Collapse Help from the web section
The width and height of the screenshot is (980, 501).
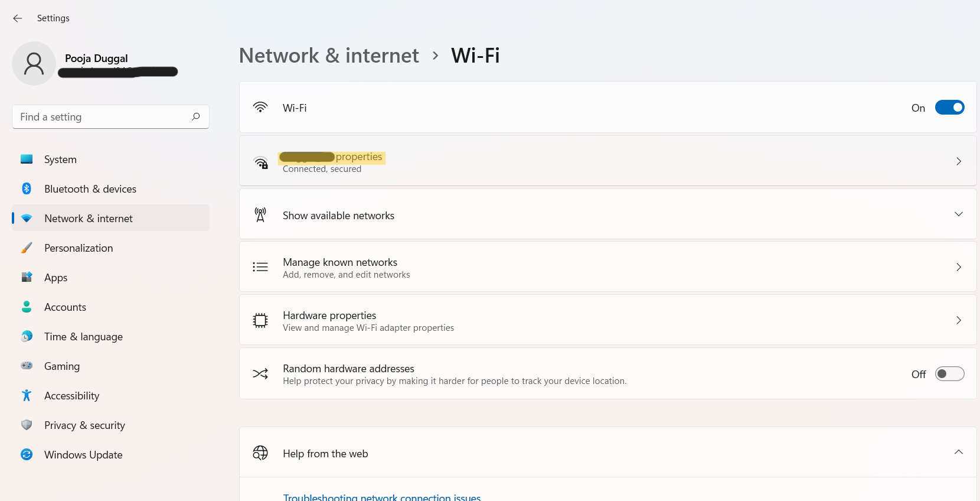958,453
